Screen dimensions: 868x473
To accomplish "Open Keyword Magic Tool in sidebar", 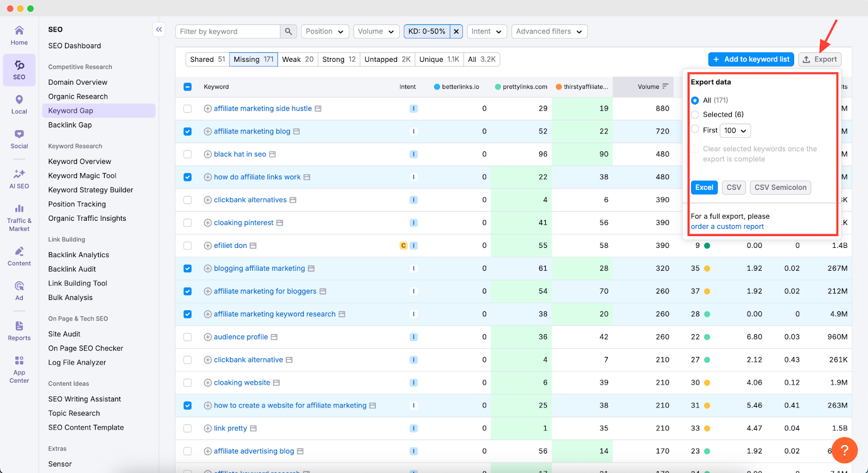I will coord(82,176).
